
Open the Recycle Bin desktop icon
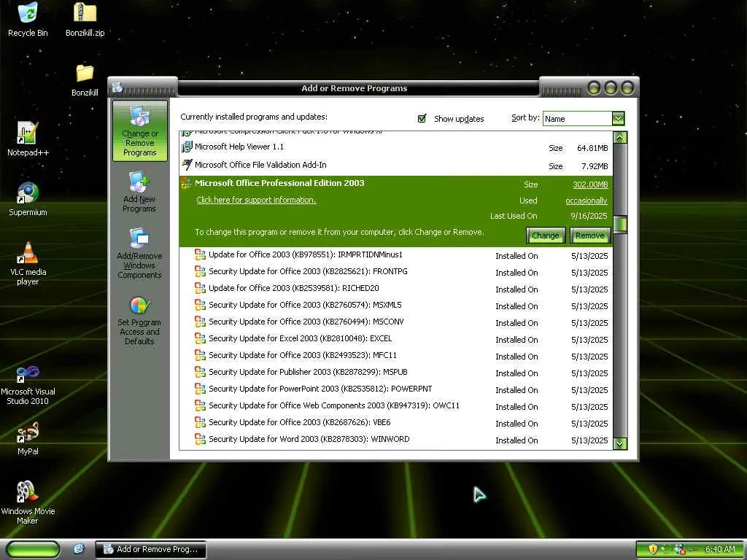[x=28, y=19]
